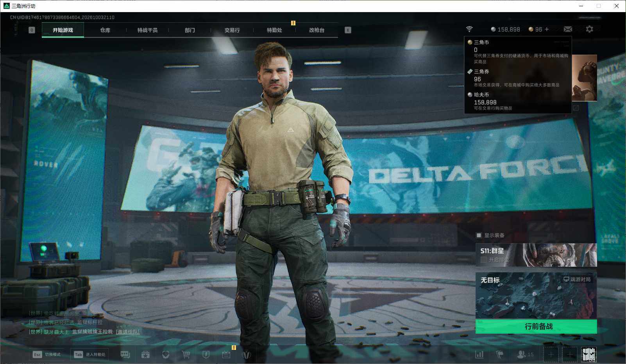
Task: Open the star briefcase icon
Action: pos(145,355)
